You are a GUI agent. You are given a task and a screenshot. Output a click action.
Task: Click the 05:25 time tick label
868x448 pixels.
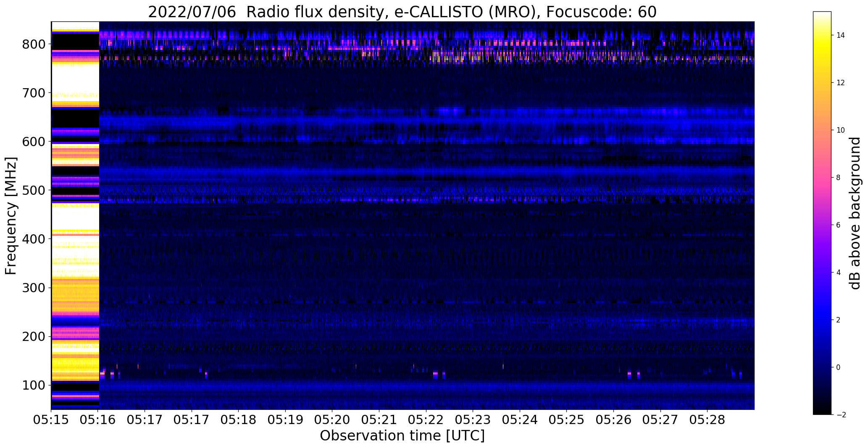pyautogui.click(x=567, y=420)
